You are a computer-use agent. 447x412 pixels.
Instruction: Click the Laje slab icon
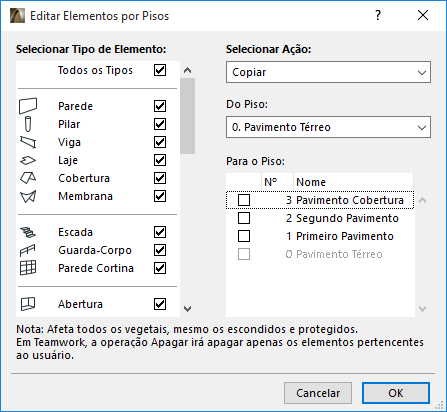28,160
